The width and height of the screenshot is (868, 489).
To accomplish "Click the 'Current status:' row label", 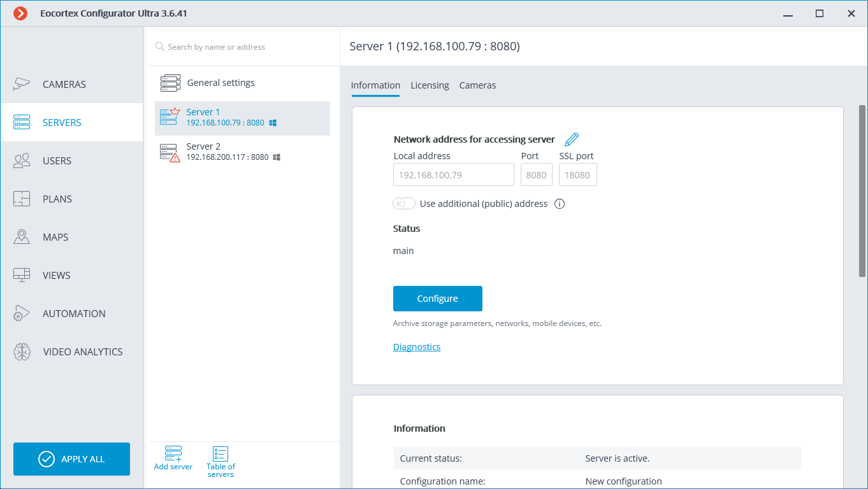I will [431, 458].
